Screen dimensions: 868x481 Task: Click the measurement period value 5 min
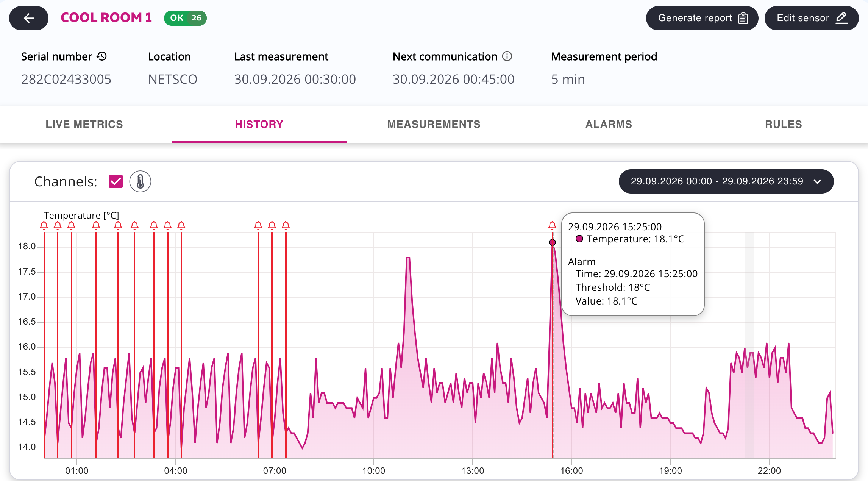tap(568, 79)
